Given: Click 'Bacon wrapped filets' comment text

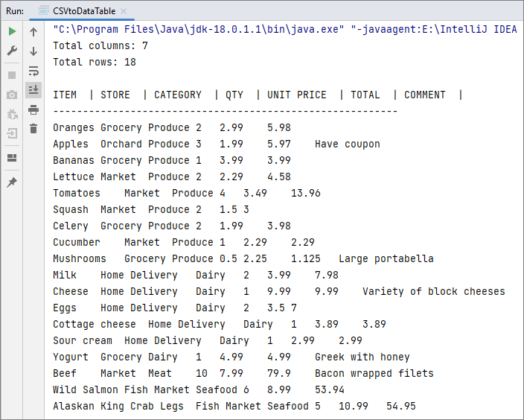Looking at the screenshot, I should point(374,374).
